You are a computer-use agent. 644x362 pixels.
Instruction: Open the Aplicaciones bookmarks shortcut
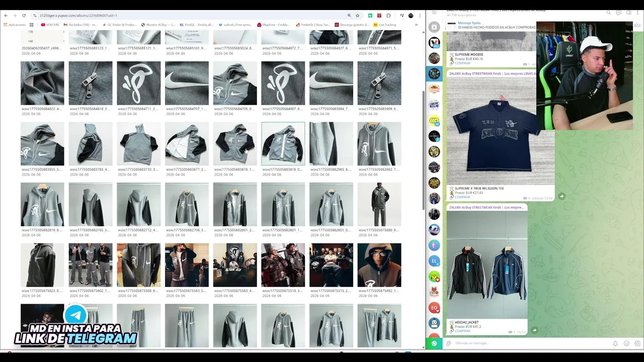pyautogui.click(x=15, y=25)
